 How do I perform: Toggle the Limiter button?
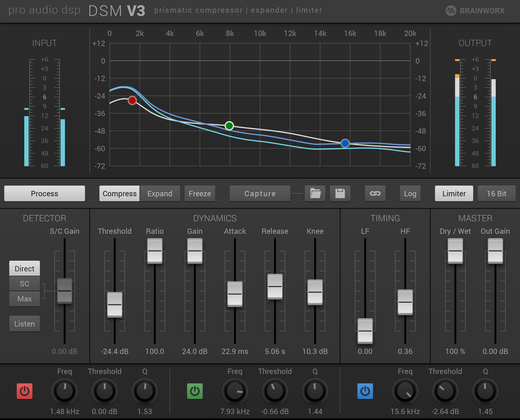(454, 193)
